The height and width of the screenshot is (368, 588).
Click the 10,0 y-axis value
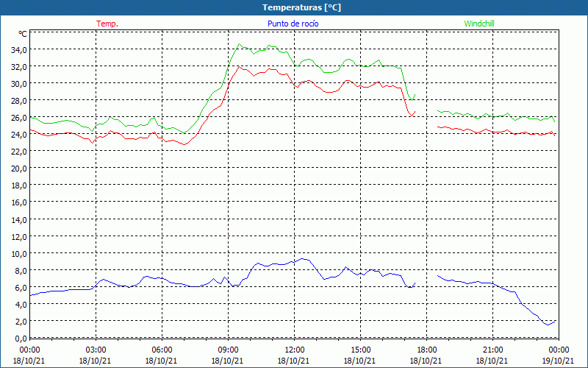19,254
